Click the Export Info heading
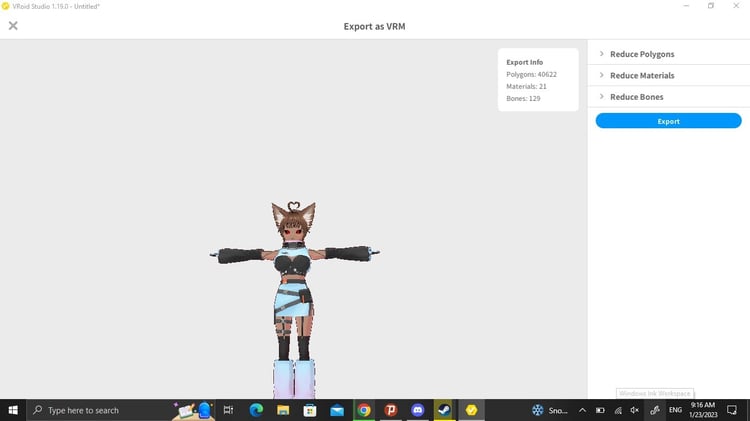The height and width of the screenshot is (421, 750). click(525, 62)
